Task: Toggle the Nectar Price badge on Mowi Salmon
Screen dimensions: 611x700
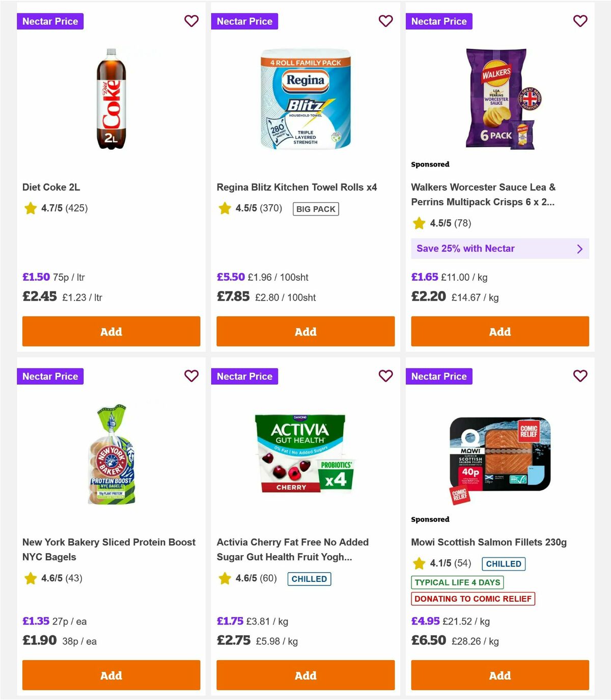Action: 439,376
